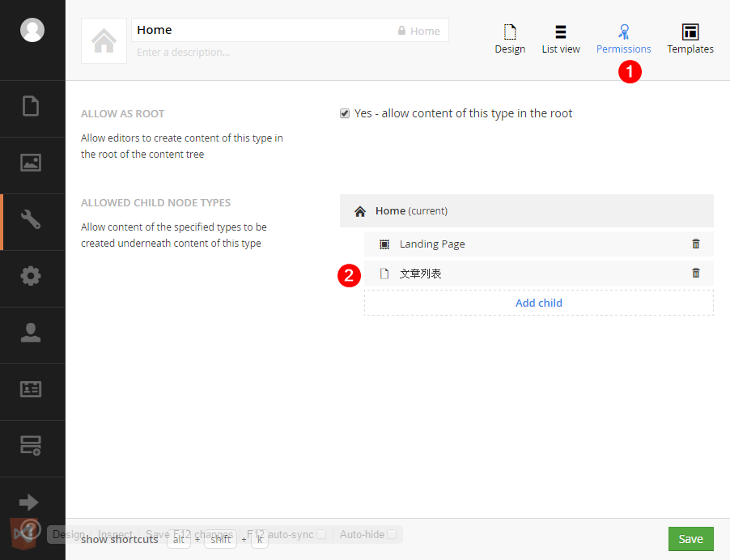Toggle allow content in the root checkbox
Screen dimensions: 730x560
pos(345,113)
